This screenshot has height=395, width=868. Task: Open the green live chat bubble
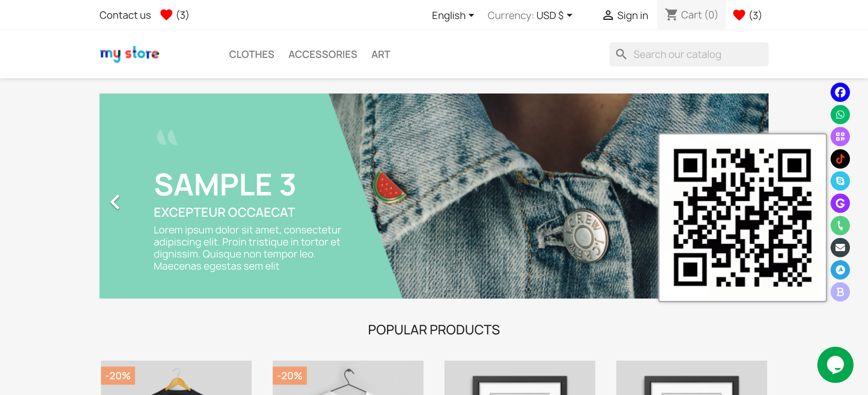pos(835,365)
